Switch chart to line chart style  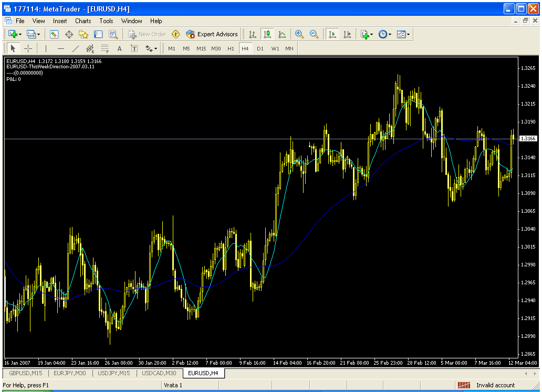[x=282, y=34]
